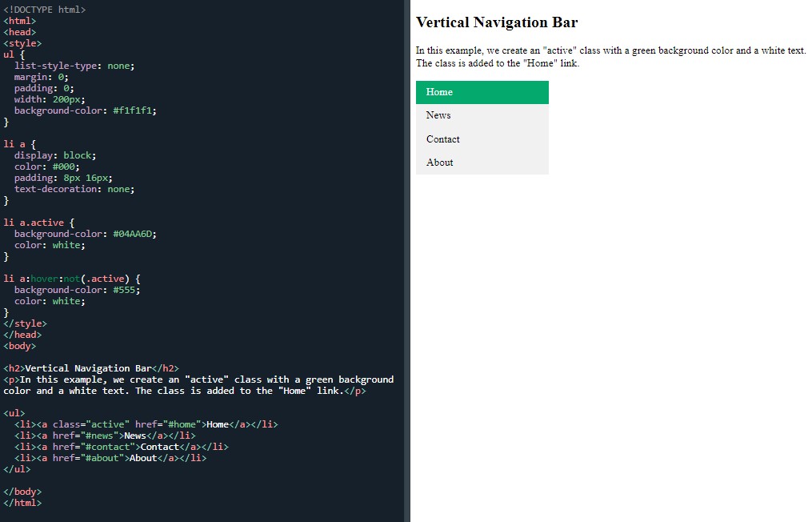Open the News link in the preview
Viewport: 812px width, 522px height.
[438, 115]
